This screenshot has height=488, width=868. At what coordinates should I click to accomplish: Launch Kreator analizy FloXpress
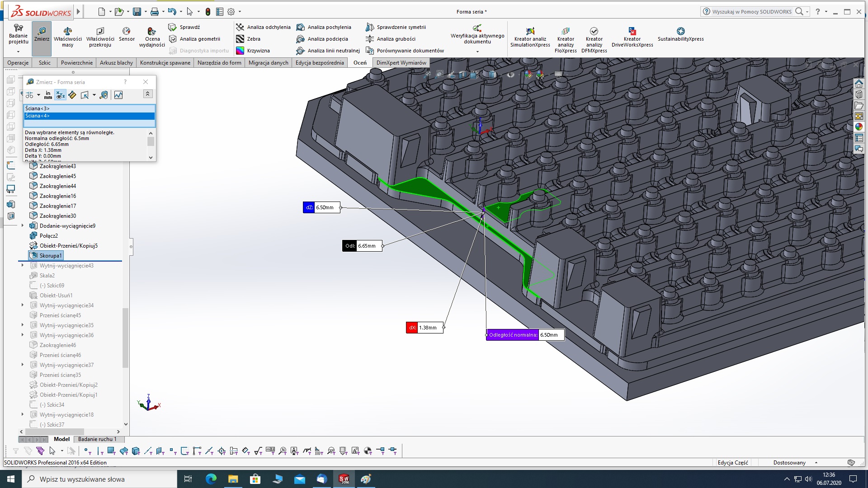pyautogui.click(x=566, y=40)
